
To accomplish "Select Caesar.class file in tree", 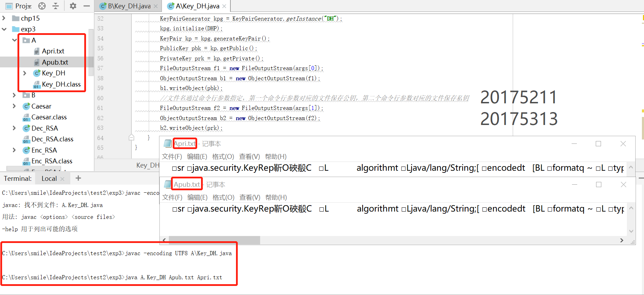I will click(x=49, y=117).
